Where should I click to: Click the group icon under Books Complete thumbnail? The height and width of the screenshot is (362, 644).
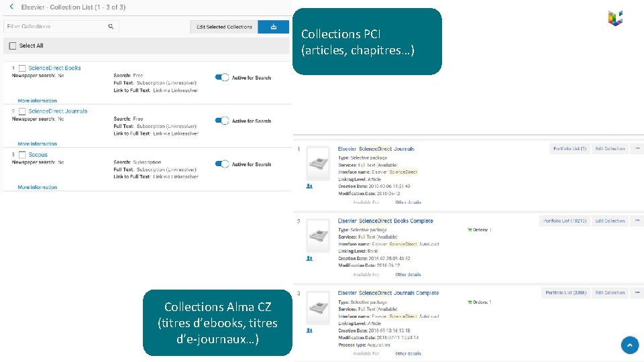pos(309,259)
